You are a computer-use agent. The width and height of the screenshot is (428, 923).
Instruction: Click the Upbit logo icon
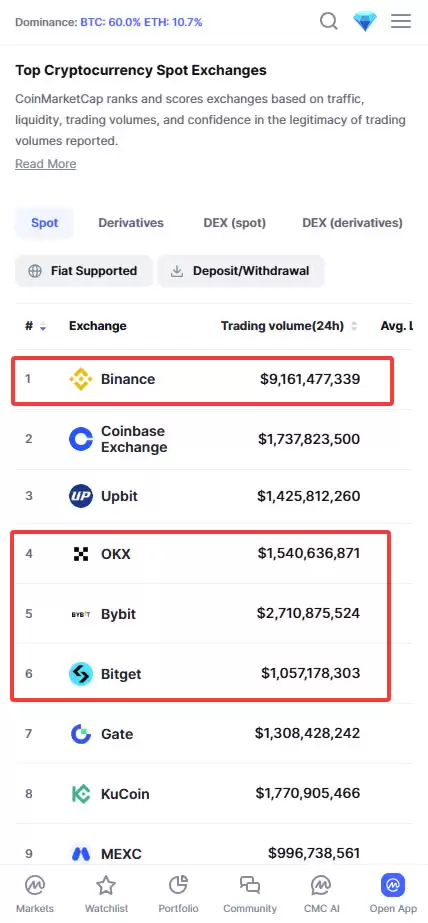coord(81,496)
